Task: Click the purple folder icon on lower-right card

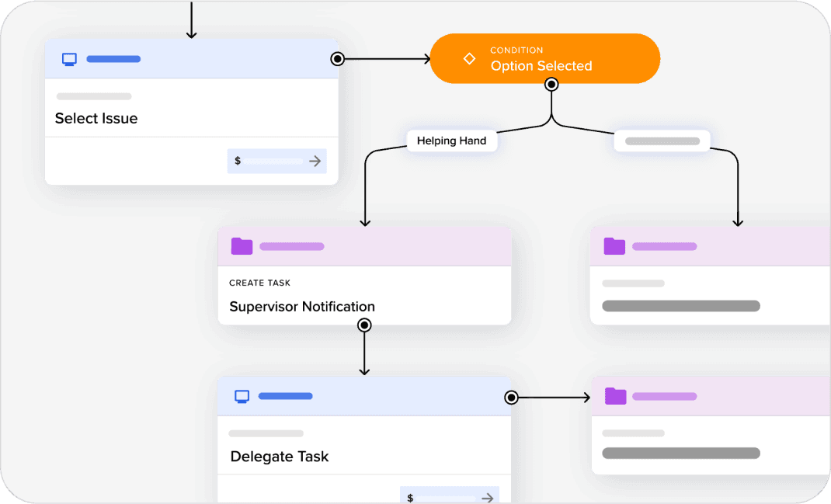Action: pos(616,396)
